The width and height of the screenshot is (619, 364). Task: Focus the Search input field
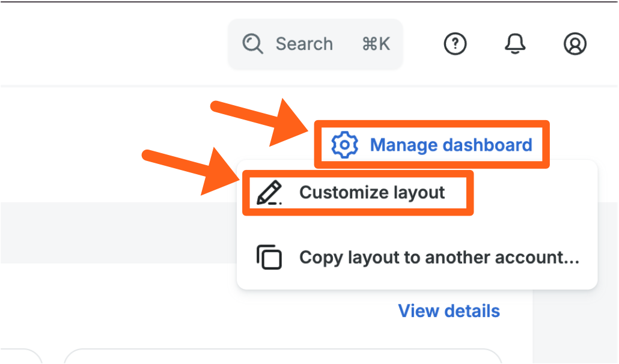pos(303,44)
